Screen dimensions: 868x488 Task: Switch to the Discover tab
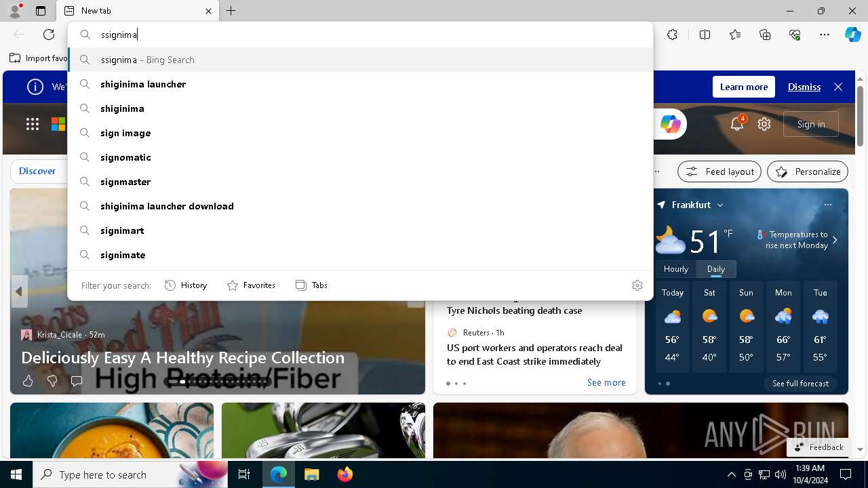(37, 171)
